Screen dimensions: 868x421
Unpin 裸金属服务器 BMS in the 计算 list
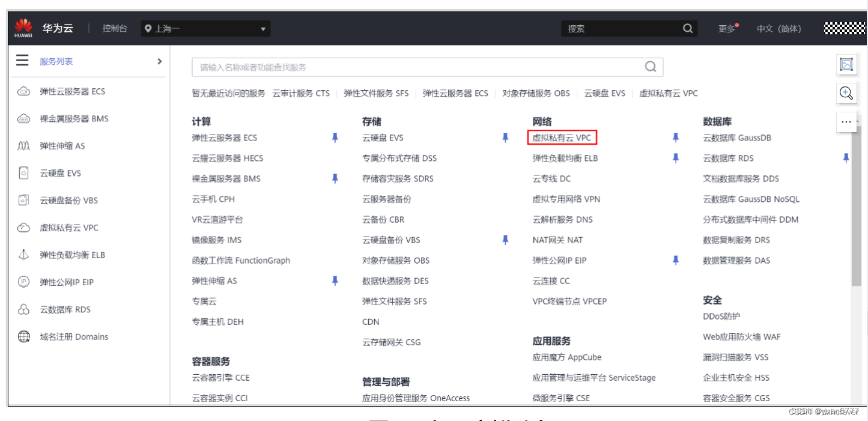[x=335, y=178]
